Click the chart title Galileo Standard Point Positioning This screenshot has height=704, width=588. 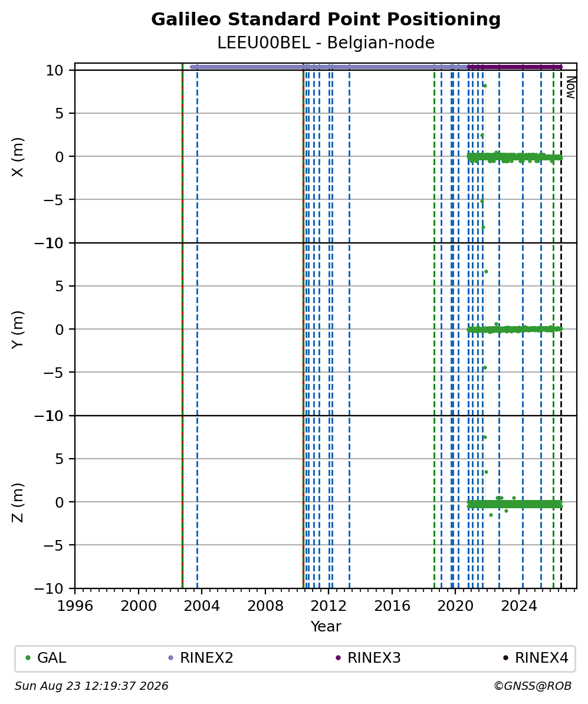(326, 19)
